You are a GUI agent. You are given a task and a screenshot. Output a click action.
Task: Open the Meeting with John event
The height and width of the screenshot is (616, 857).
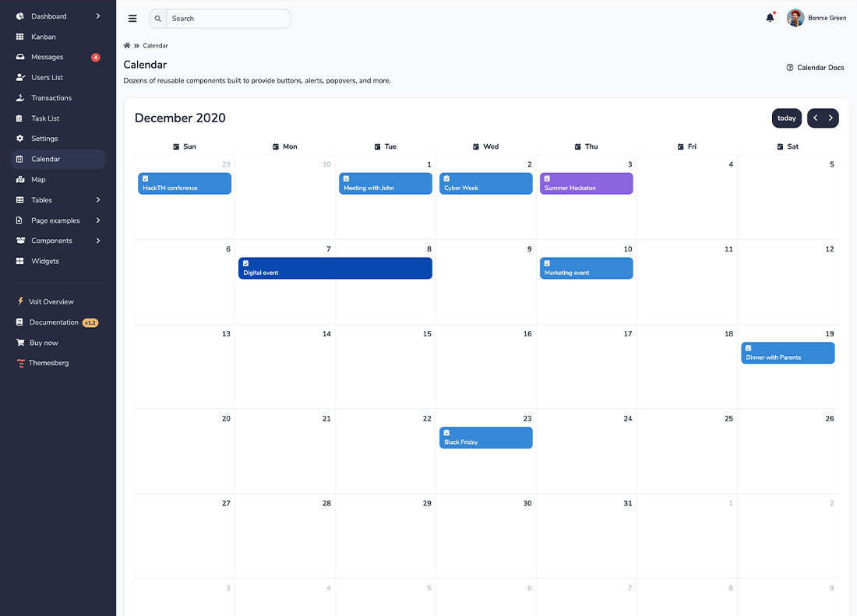pos(386,184)
